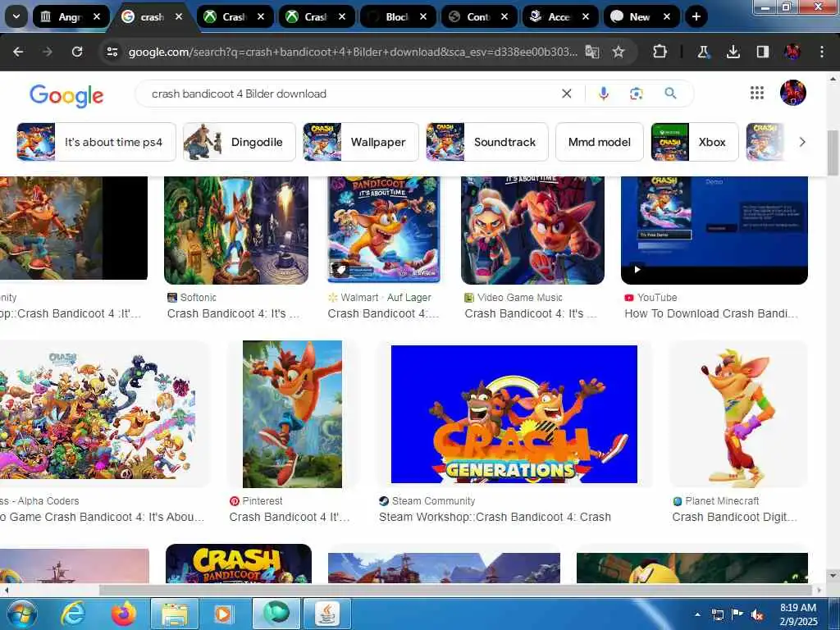
Task: Open Google account avatar on page
Action: (793, 93)
